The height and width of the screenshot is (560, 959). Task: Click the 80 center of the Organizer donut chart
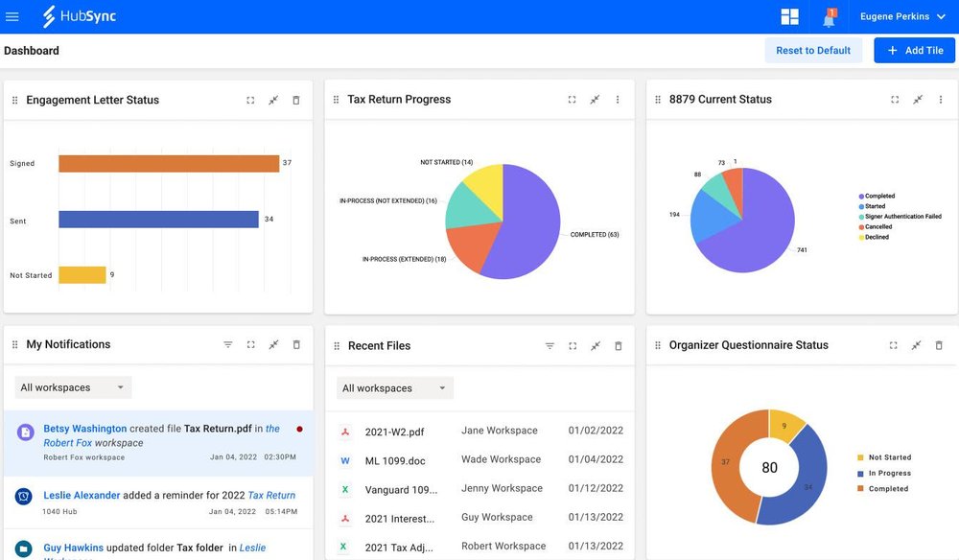point(769,468)
